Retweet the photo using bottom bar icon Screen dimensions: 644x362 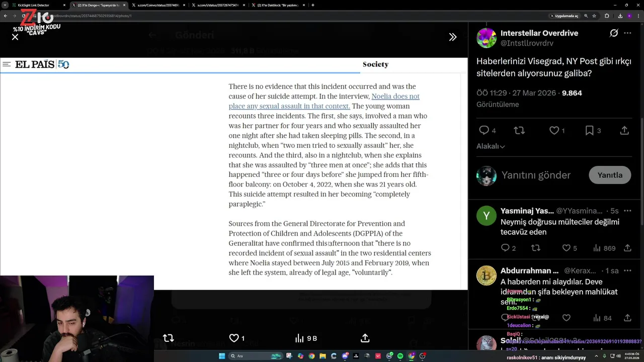click(x=169, y=338)
